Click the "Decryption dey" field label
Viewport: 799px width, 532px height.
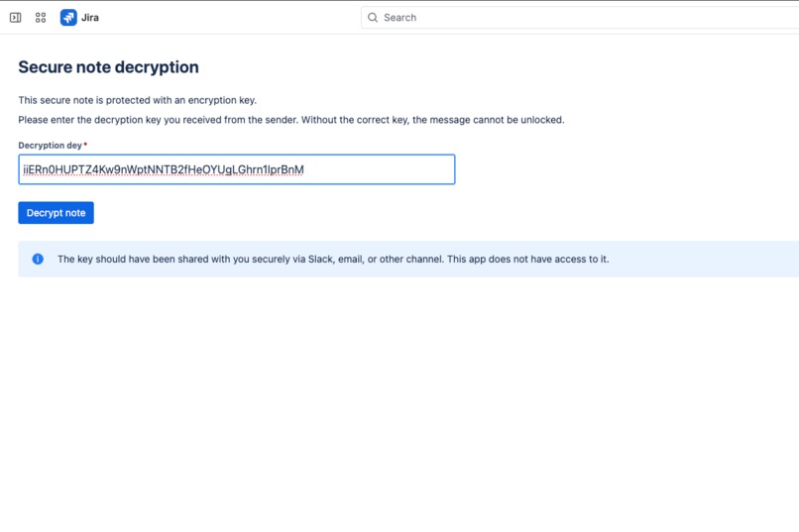coord(50,146)
